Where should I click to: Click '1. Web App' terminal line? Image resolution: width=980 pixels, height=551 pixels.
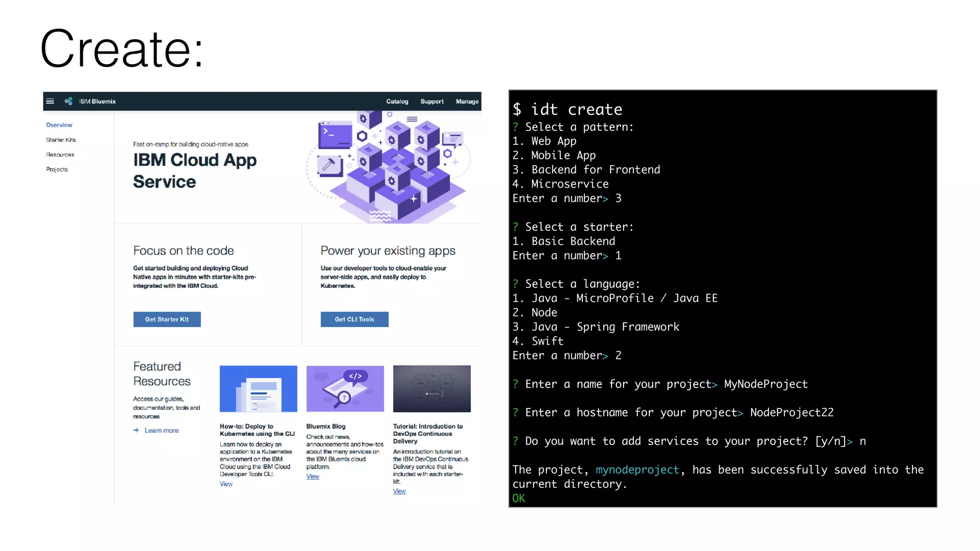(x=544, y=141)
